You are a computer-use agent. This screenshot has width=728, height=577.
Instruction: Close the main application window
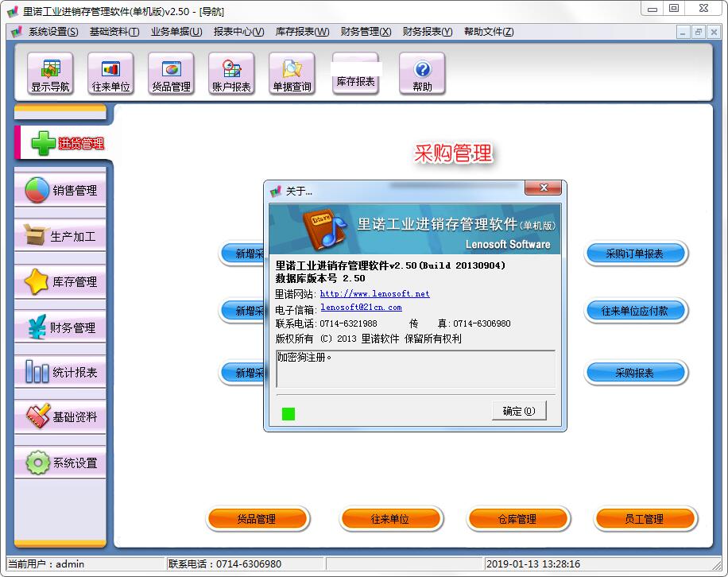(704, 9)
